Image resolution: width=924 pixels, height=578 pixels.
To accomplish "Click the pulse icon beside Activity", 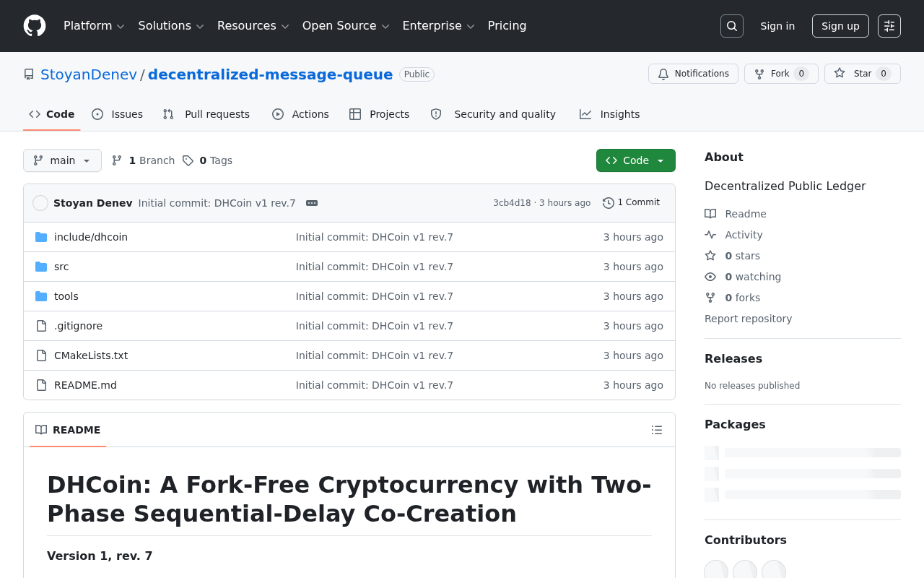I will (710, 235).
